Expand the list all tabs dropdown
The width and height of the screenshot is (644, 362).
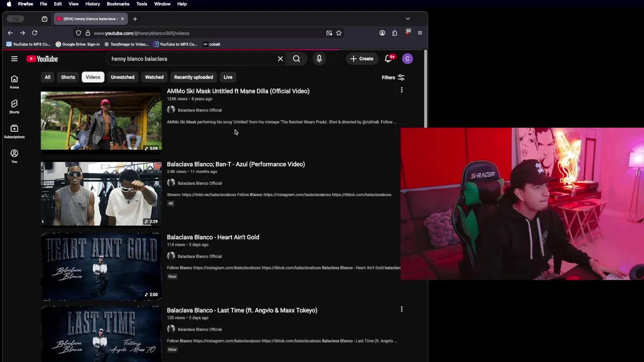point(408,19)
